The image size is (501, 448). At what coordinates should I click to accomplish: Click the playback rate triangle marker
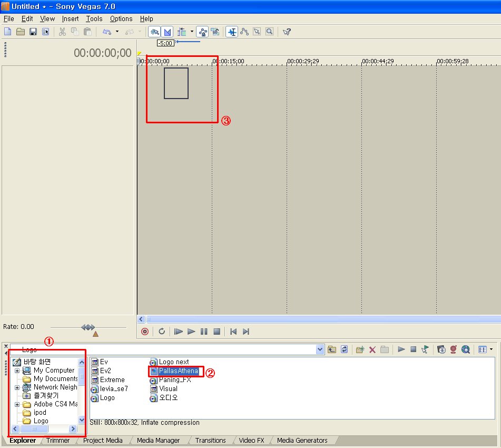pyautogui.click(x=95, y=334)
